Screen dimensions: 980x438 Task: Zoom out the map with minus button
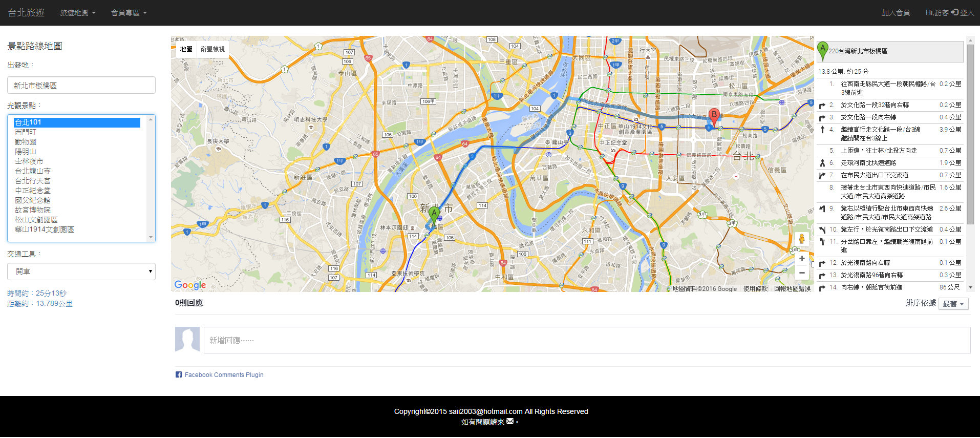pos(801,273)
